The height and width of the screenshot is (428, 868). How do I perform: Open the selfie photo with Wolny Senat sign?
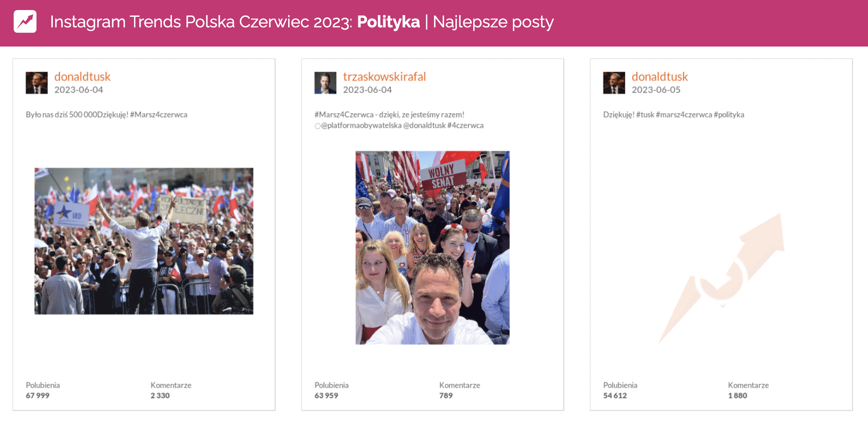point(433,248)
